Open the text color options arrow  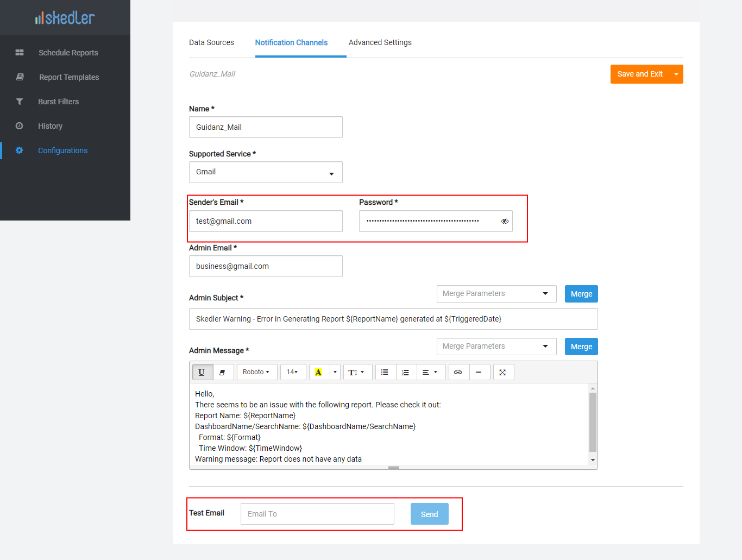coord(335,372)
